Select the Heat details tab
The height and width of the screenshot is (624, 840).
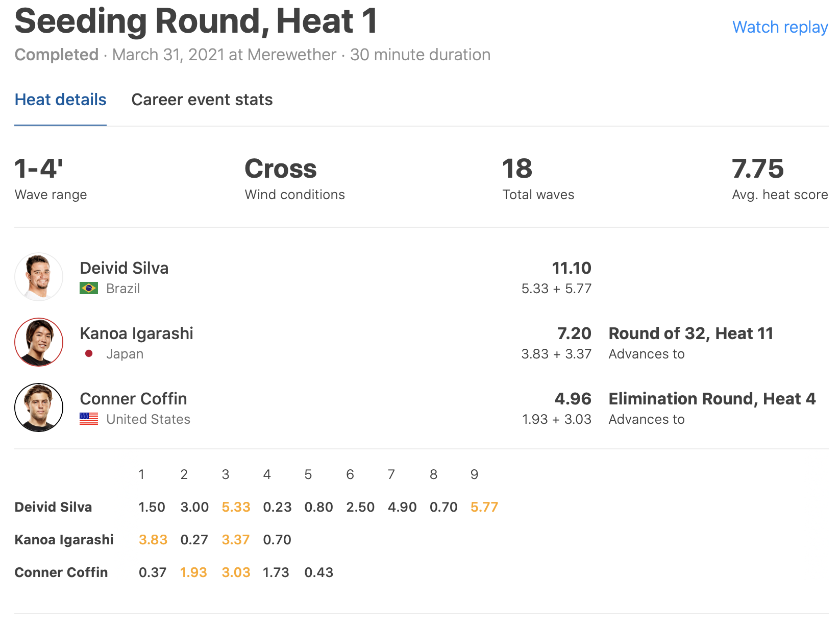coord(60,100)
